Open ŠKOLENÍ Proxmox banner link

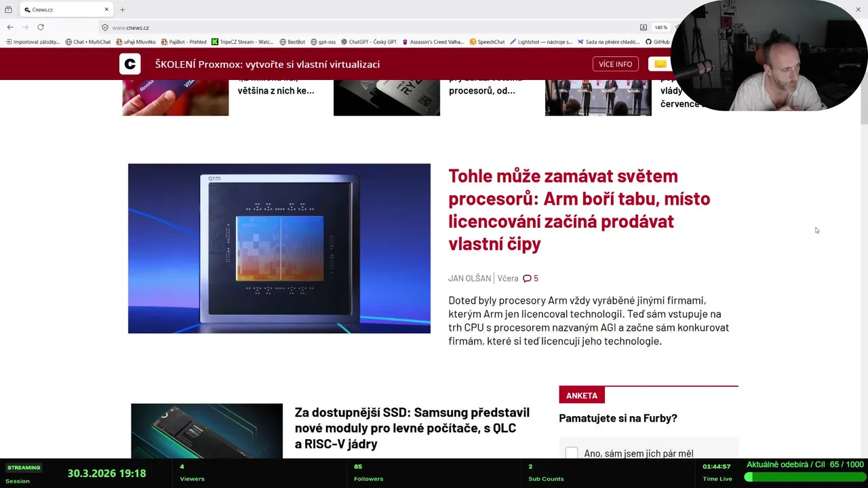(x=267, y=64)
